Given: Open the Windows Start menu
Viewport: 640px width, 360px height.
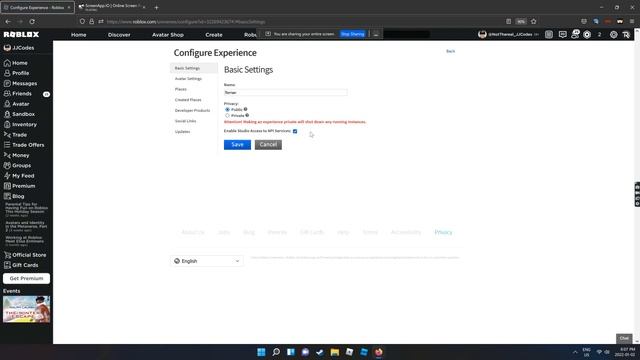Looking at the screenshot, I should click(261, 352).
